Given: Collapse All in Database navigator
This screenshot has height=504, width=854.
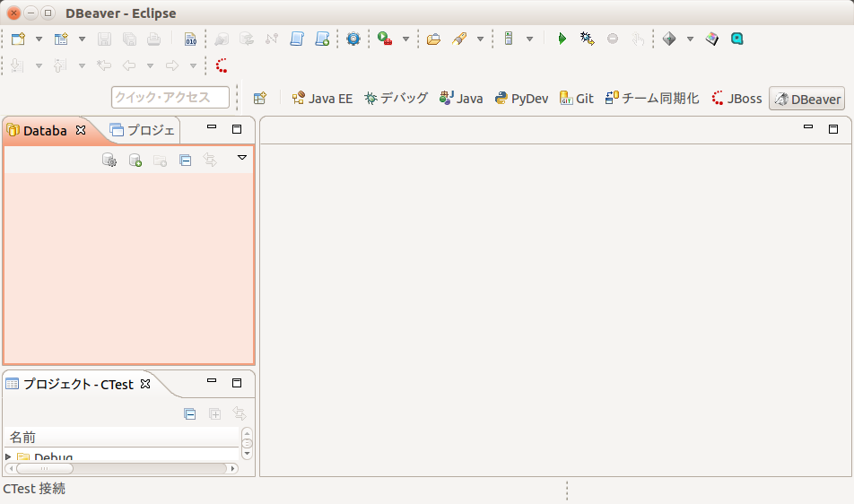Looking at the screenshot, I should tap(185, 160).
